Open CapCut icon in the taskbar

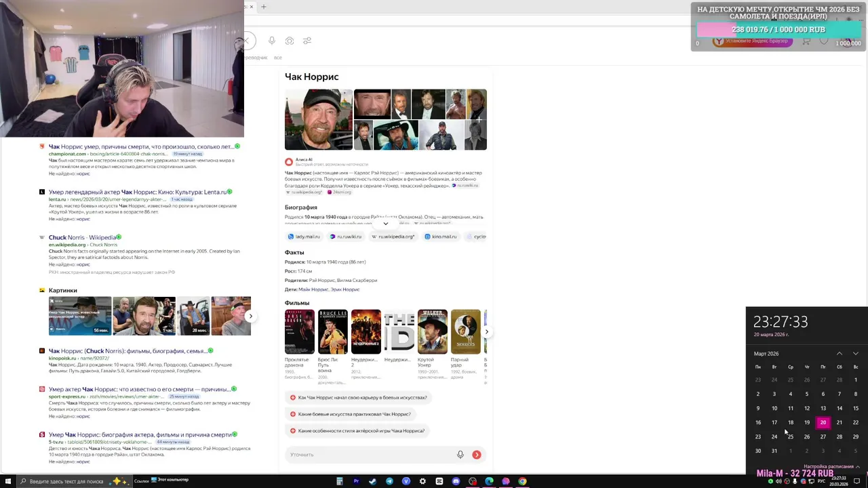point(439,481)
